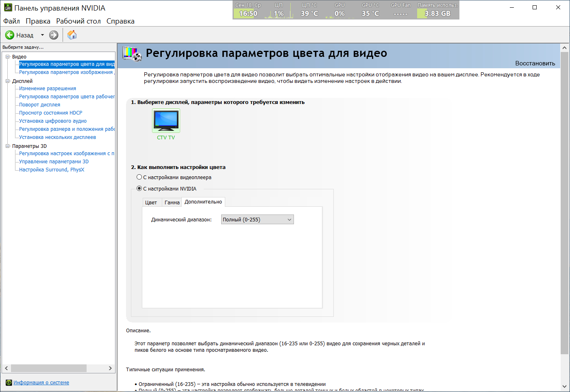
Task: Click the GPU Fan overlay reading
Action: tap(401, 10)
